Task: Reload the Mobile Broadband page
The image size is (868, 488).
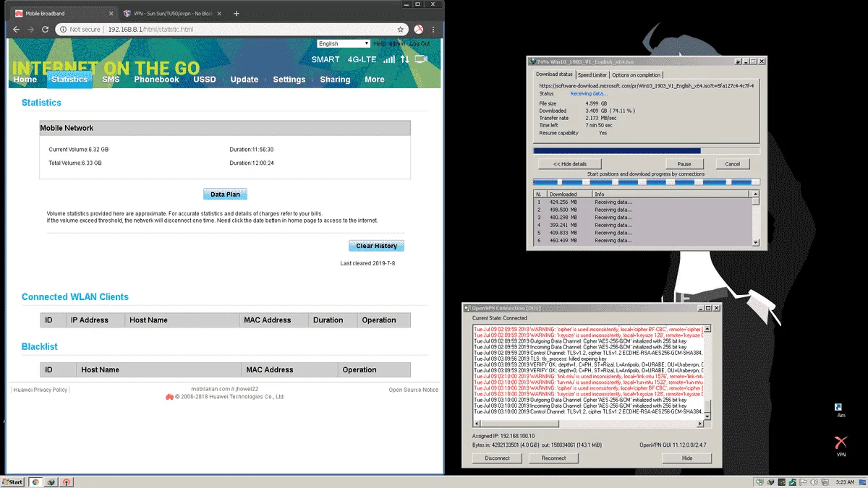Action: [46, 30]
